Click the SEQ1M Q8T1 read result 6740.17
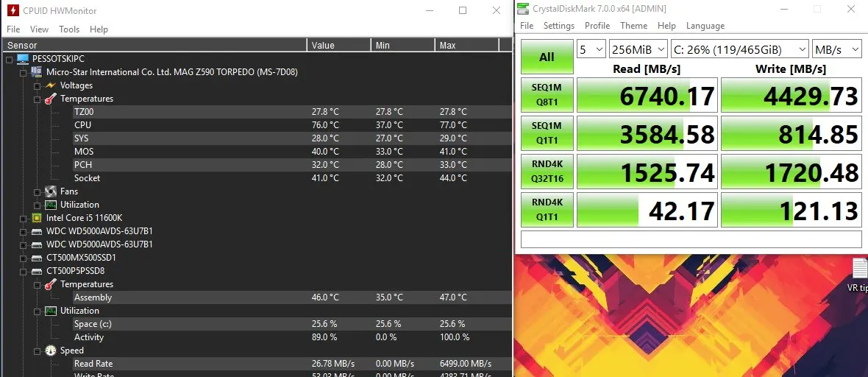This screenshot has width=868, height=377. click(647, 95)
